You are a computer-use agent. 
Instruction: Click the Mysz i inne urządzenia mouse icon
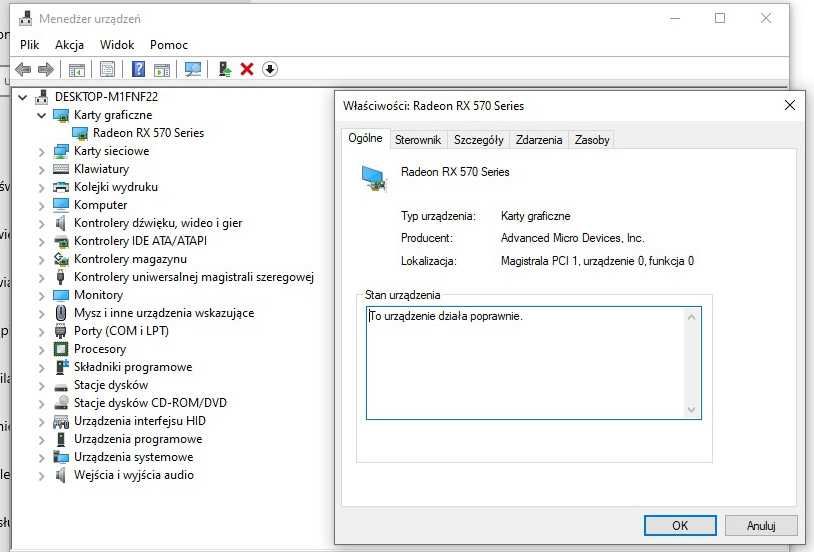61,313
